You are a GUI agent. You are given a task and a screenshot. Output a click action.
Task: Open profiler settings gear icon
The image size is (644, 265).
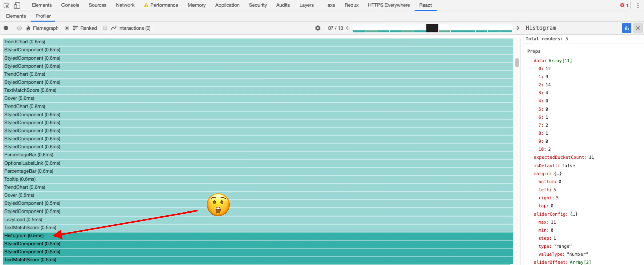[318, 28]
